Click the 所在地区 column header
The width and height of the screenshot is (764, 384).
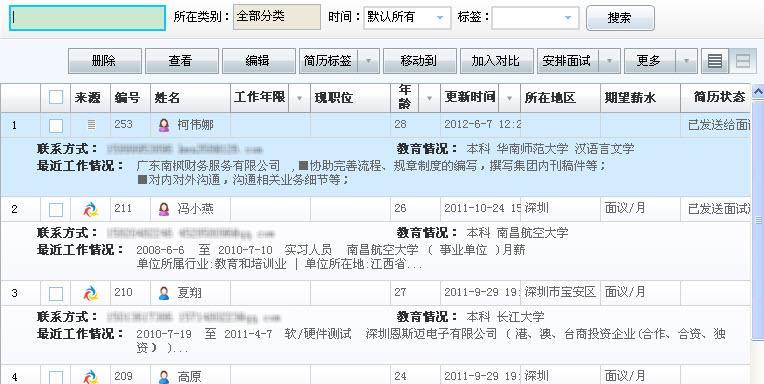[x=560, y=98]
